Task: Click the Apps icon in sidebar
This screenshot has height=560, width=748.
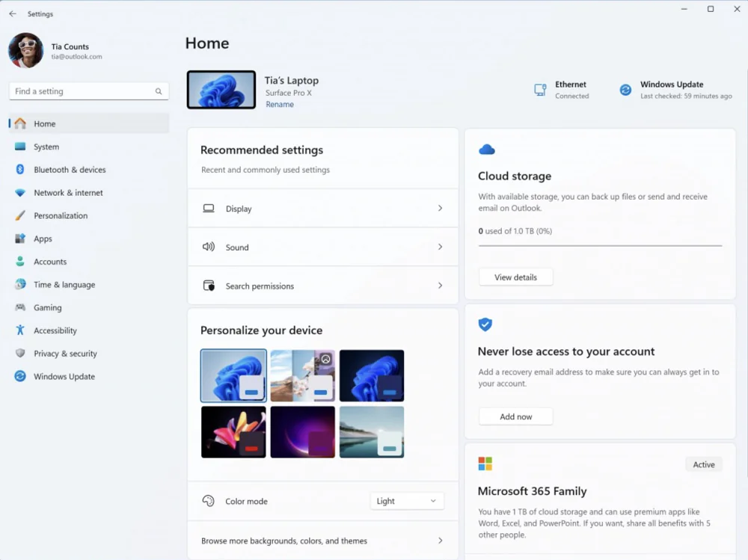Action: pos(20,239)
